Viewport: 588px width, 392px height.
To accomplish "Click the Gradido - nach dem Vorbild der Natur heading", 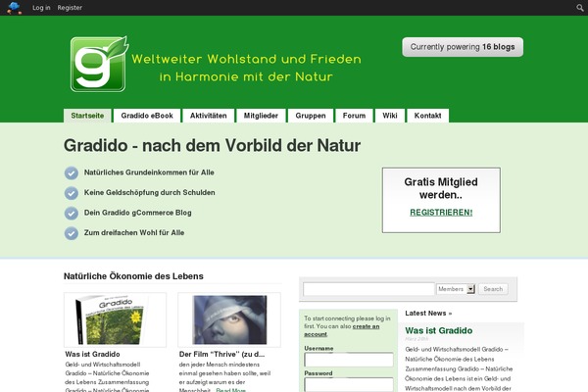I will (213, 146).
